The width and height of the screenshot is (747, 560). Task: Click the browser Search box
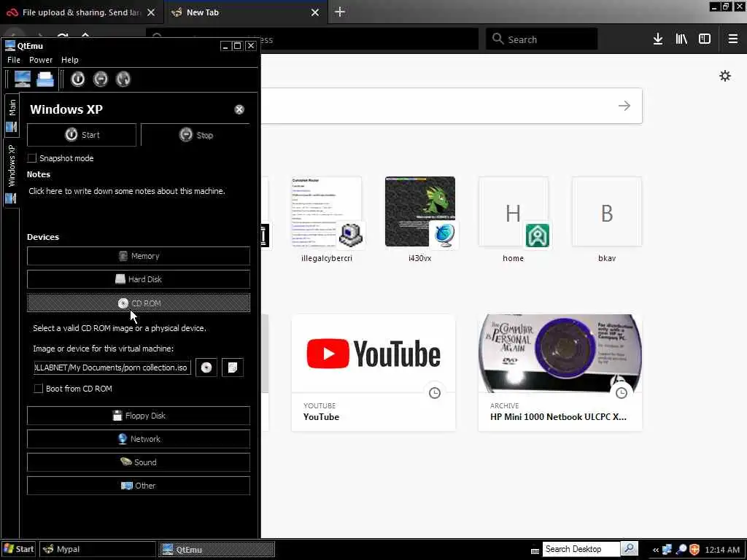(x=542, y=39)
